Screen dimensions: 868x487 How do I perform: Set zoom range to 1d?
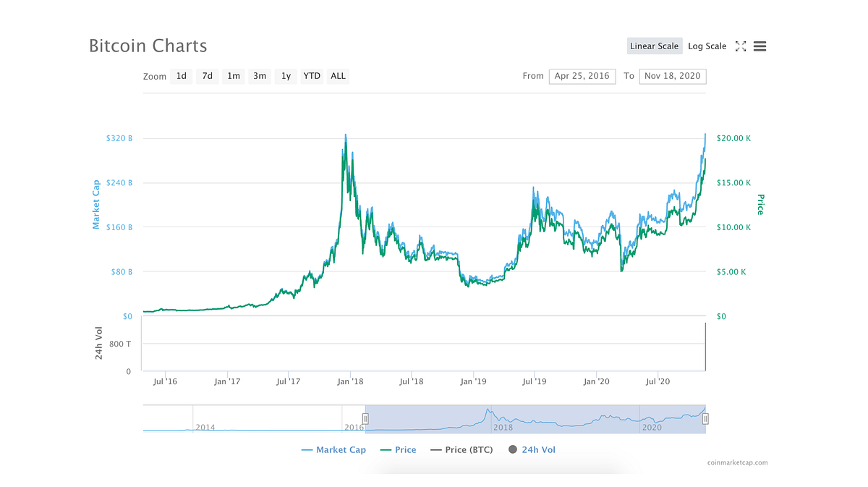(x=182, y=76)
